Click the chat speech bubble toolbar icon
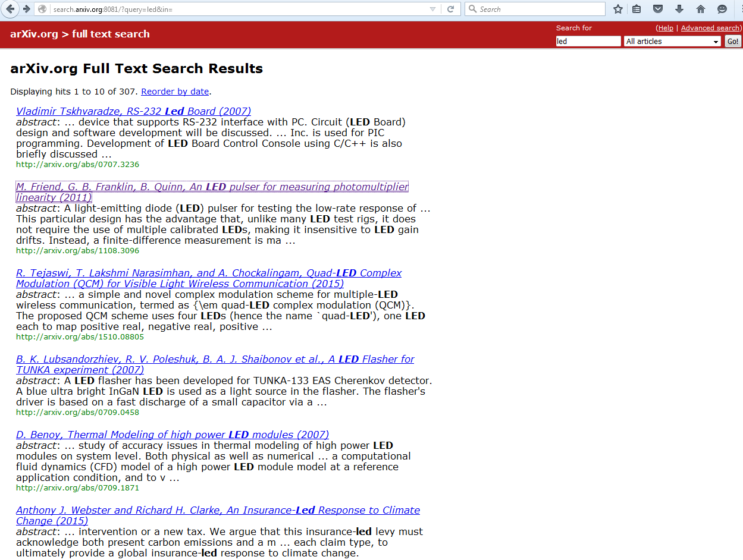The image size is (743, 560). click(x=722, y=9)
